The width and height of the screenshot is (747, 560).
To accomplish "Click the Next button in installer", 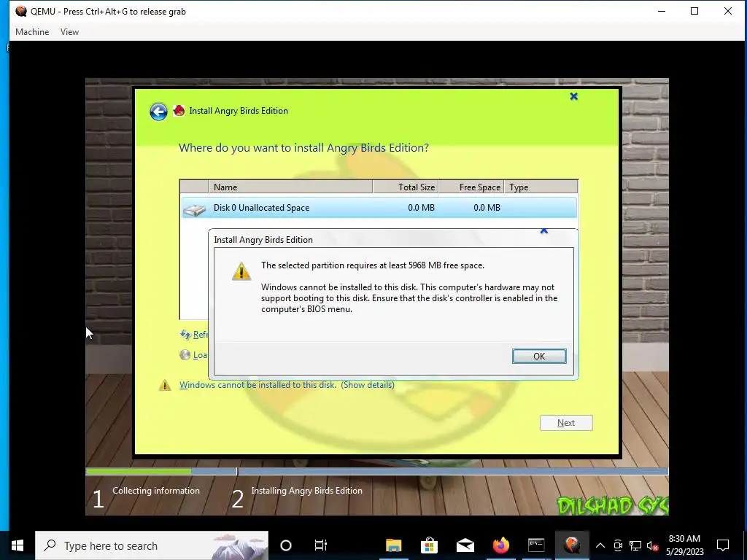I will [566, 423].
